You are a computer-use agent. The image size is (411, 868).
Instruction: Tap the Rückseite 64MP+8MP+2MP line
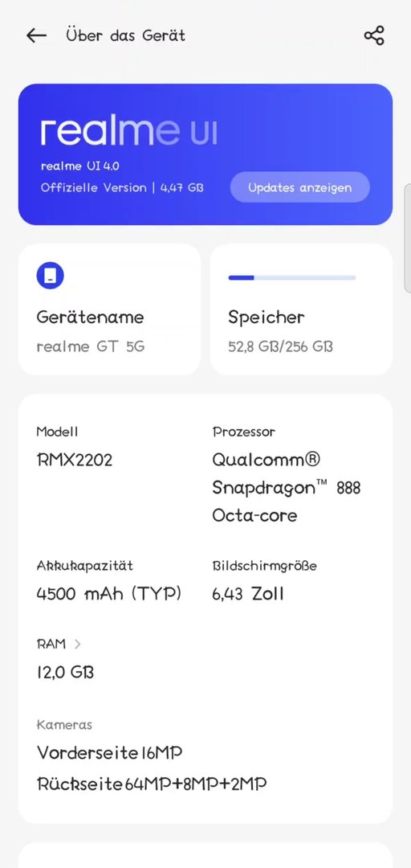(152, 784)
